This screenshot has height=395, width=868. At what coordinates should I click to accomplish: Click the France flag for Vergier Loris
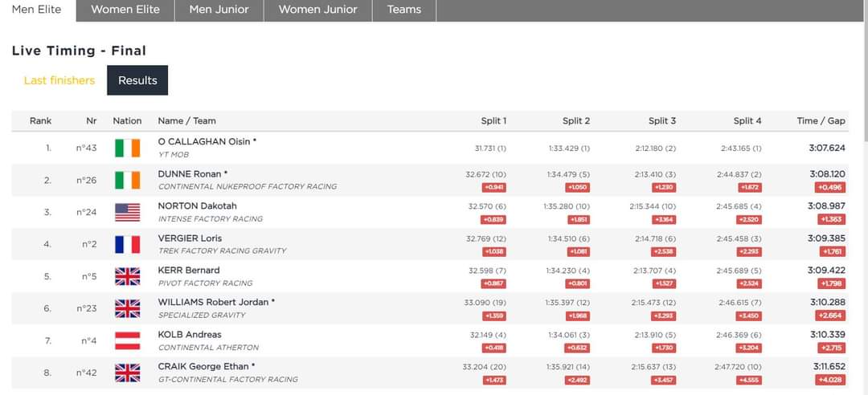(127, 244)
